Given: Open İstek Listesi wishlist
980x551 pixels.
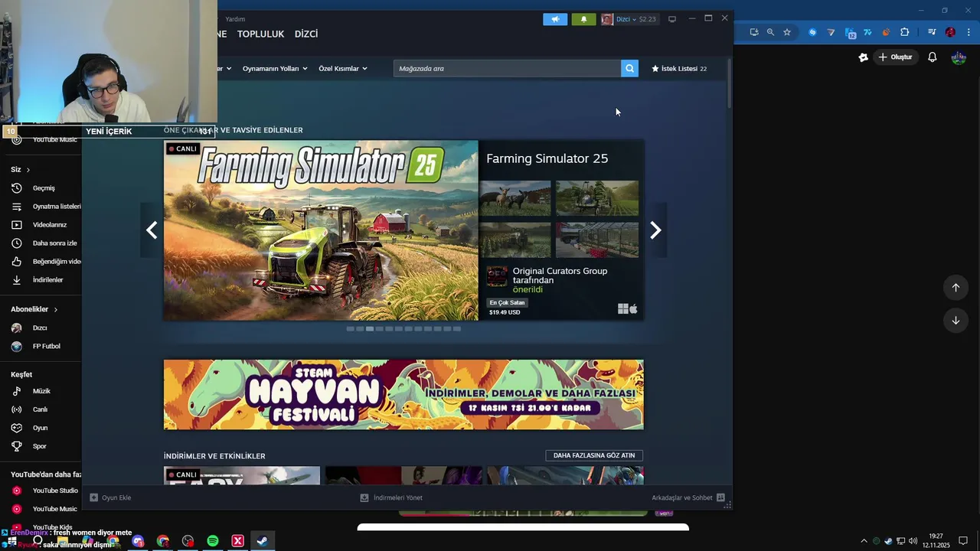Looking at the screenshot, I should tap(679, 69).
